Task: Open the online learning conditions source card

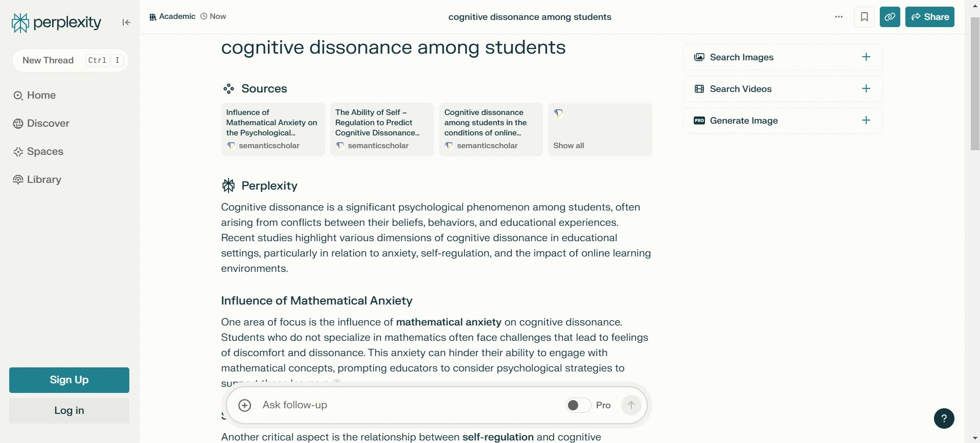Action: pyautogui.click(x=491, y=129)
